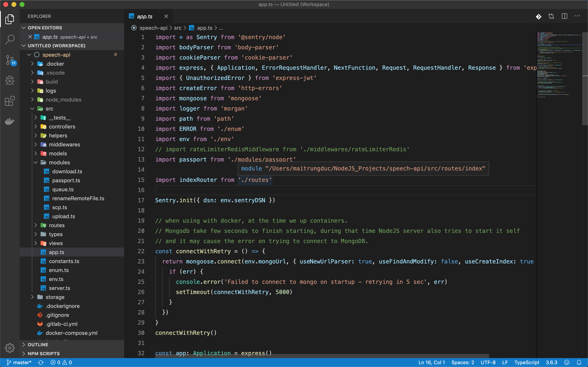Toggle the Explorer sidebar via its icon
The height and width of the screenshot is (367, 588).
10,19
